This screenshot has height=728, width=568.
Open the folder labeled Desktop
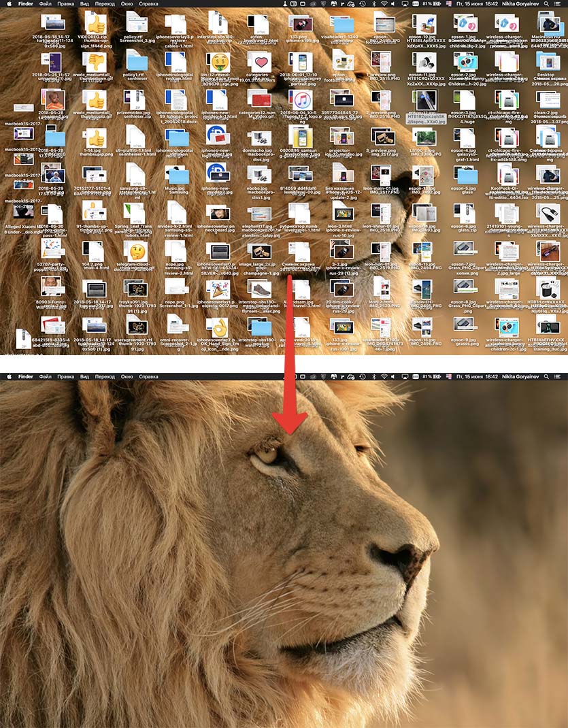click(546, 61)
